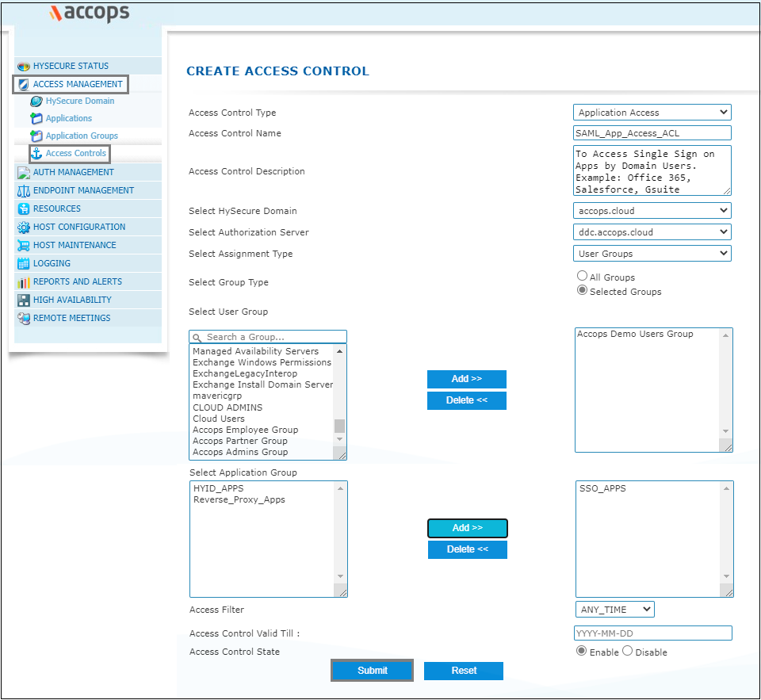This screenshot has width=761, height=700.
Task: Click the Reports and Alerts chart icon
Action: pyautogui.click(x=24, y=282)
